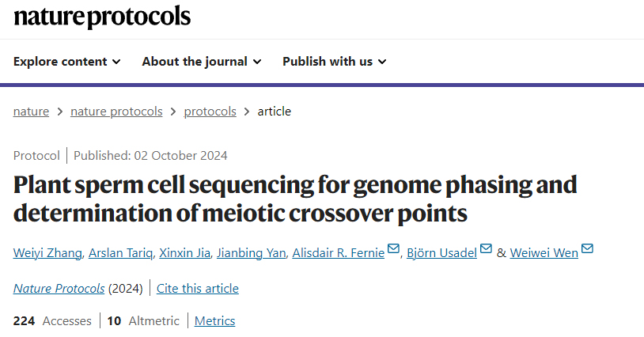This screenshot has width=644, height=337.
Task: Click the Cite this article link
Action: 197,289
